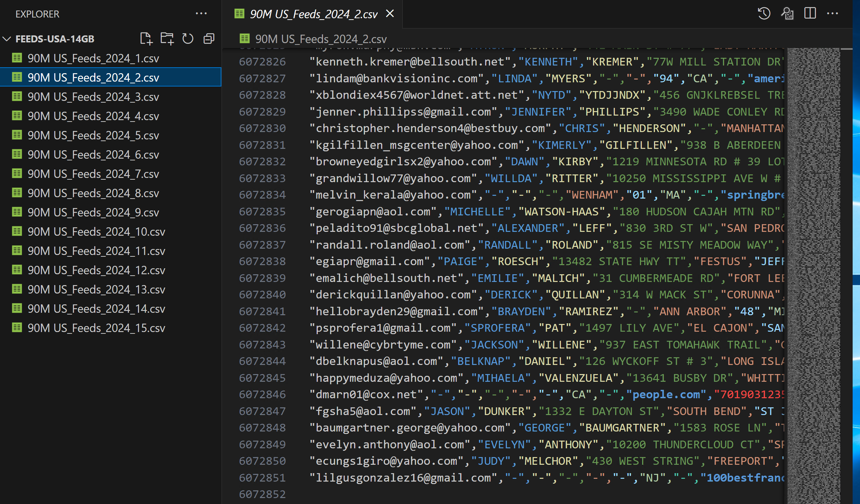Open Explorer Views and More Actions menu
Image resolution: width=860 pixels, height=504 pixels.
pos(201,14)
